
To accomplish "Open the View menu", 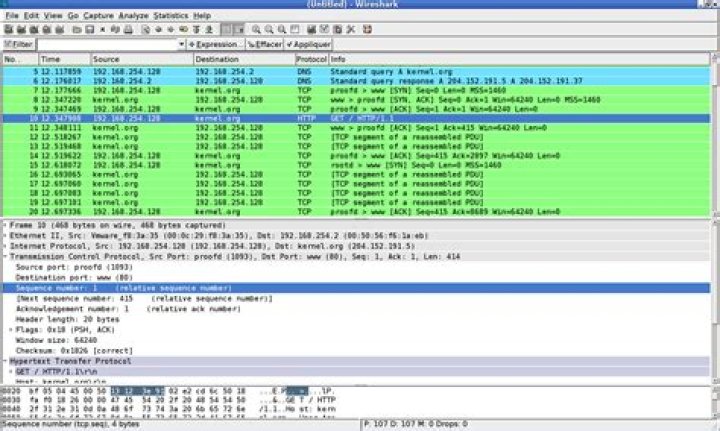I will [x=53, y=16].
